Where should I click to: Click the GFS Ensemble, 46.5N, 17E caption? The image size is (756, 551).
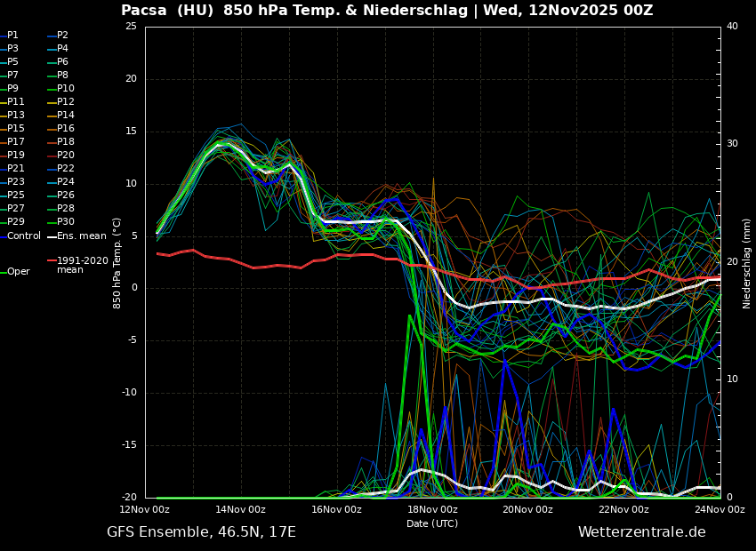click(201, 532)
